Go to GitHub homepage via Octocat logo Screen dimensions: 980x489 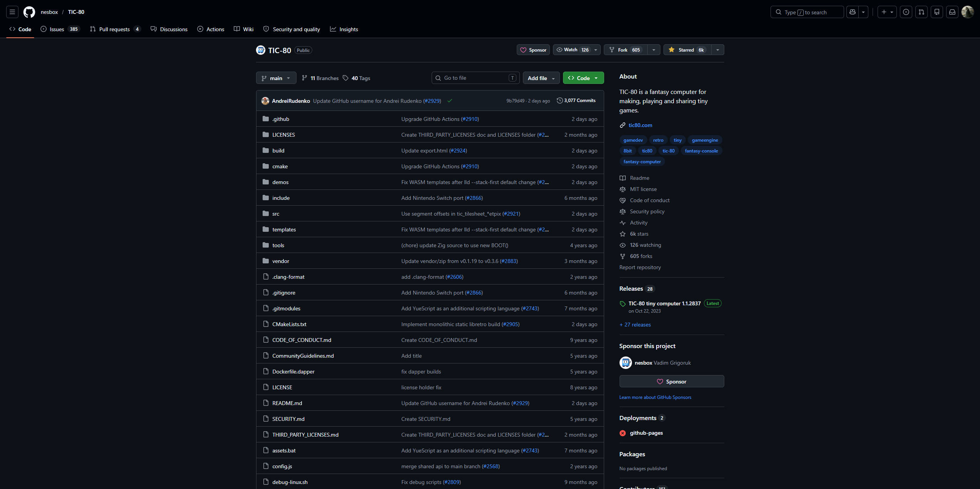[29, 12]
